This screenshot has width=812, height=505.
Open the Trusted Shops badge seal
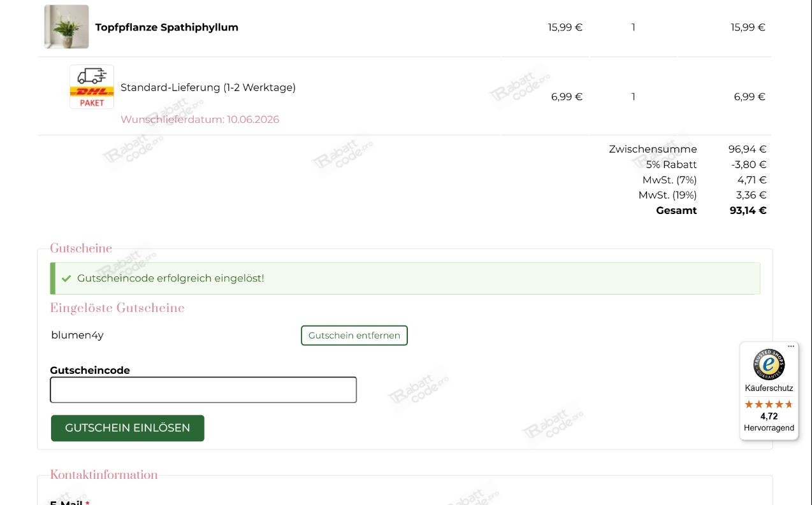point(769,364)
